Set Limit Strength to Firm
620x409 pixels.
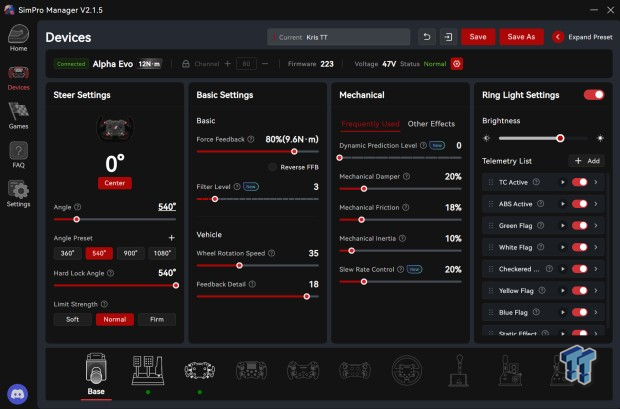(157, 319)
